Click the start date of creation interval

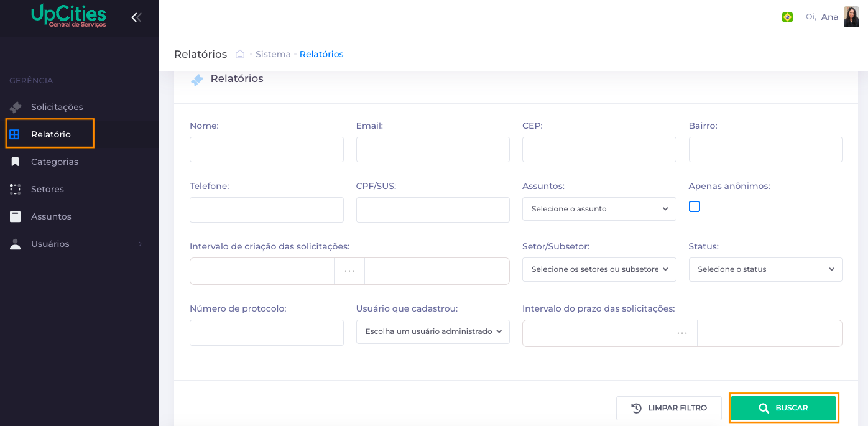tap(262, 271)
